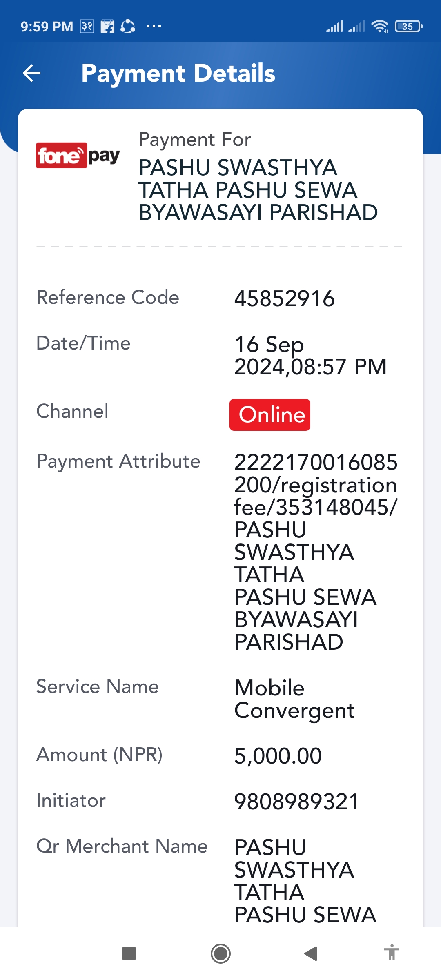This screenshot has height=980, width=441.
Task: Tap the date 16 Sep 2024 value
Action: point(310,356)
